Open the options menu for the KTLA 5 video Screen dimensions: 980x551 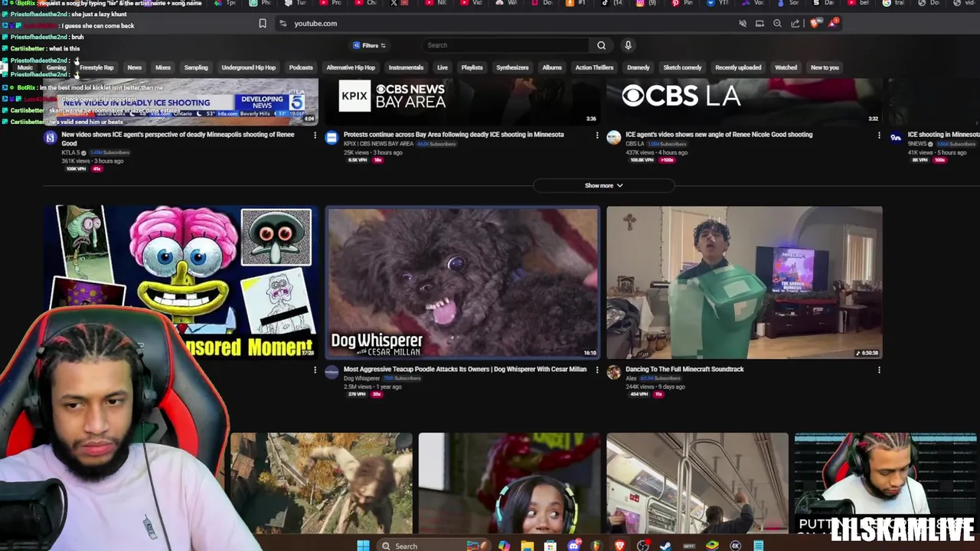point(315,135)
